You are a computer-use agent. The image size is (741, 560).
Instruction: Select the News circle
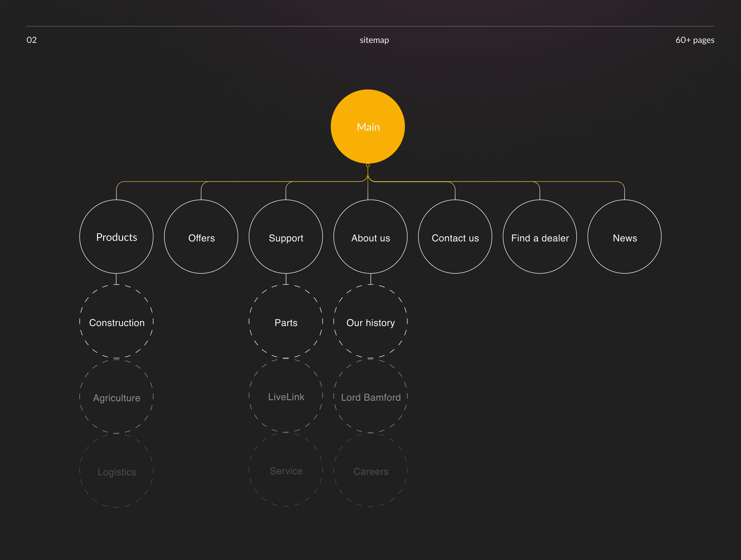point(625,237)
